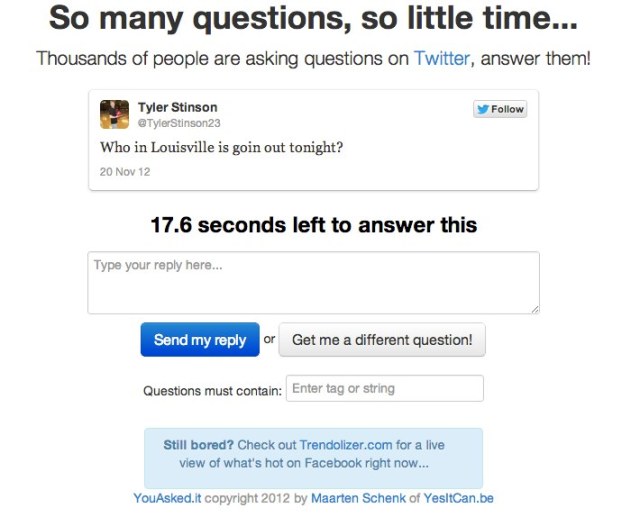Open Tyler Stinson's display name link
Screen dimensions: 640x517
[x=177, y=107]
